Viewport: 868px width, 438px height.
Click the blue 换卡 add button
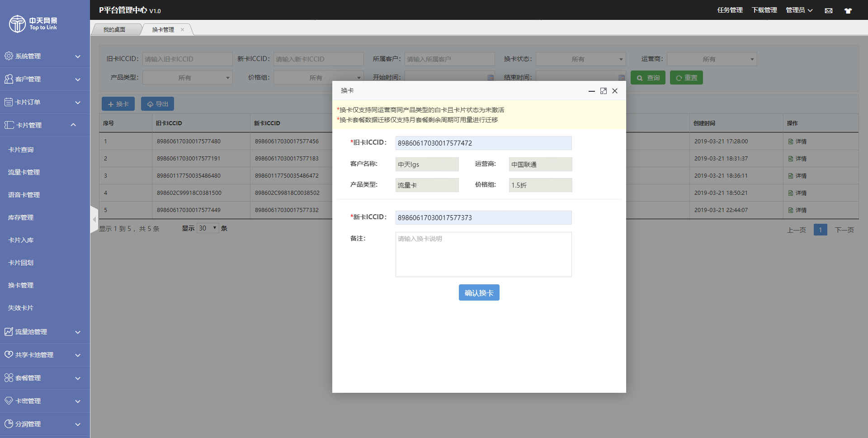point(118,104)
